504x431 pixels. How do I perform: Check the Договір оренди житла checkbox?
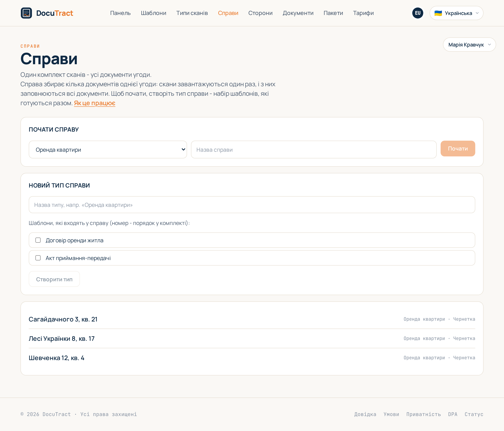click(x=38, y=240)
